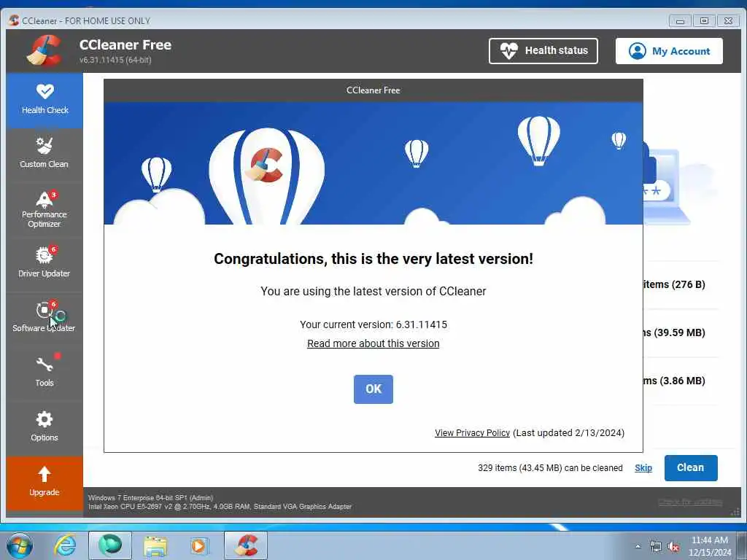This screenshot has width=747, height=560.
Task: Minimize the CCleaner window
Action: coord(681,21)
